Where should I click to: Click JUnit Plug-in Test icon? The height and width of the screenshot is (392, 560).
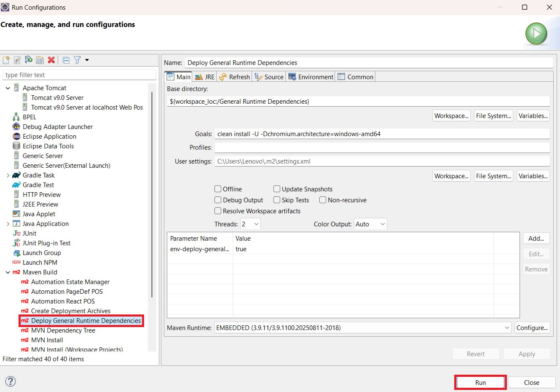(16, 243)
